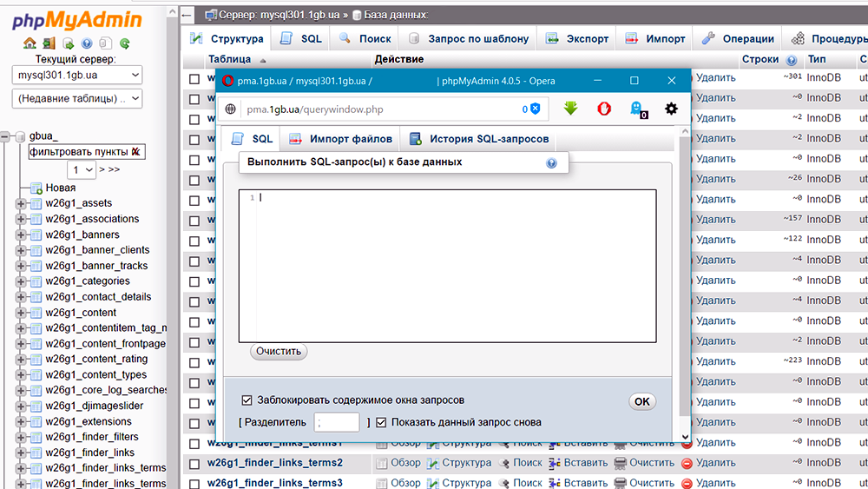The width and height of the screenshot is (868, 489).
Task: Open Opera browser settings gear icon
Action: click(x=671, y=109)
